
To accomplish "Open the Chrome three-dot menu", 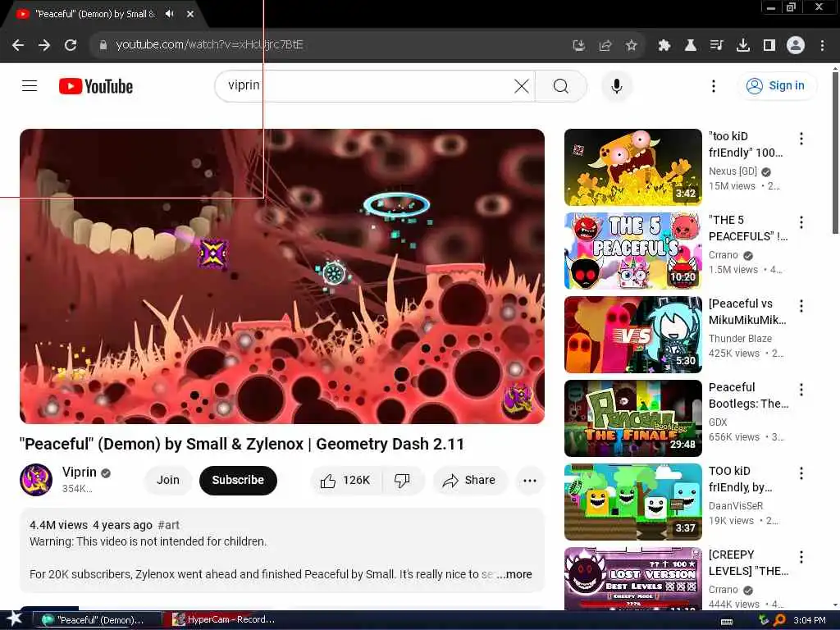I will [822, 46].
